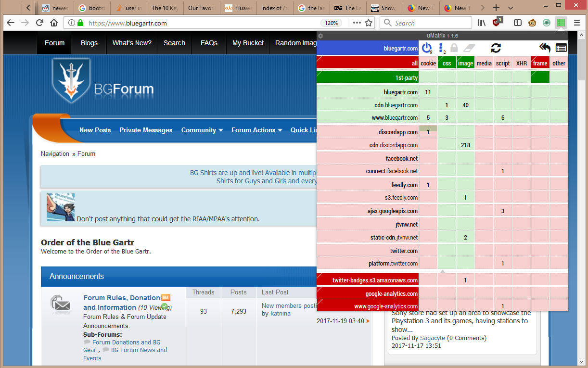
Task: Click the uMatrix extension toolbar icon
Action: pyautogui.click(x=560, y=23)
